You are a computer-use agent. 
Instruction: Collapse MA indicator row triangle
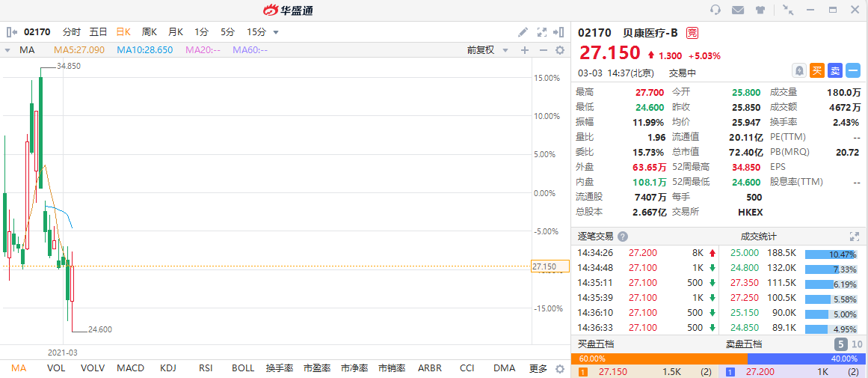tap(7, 50)
